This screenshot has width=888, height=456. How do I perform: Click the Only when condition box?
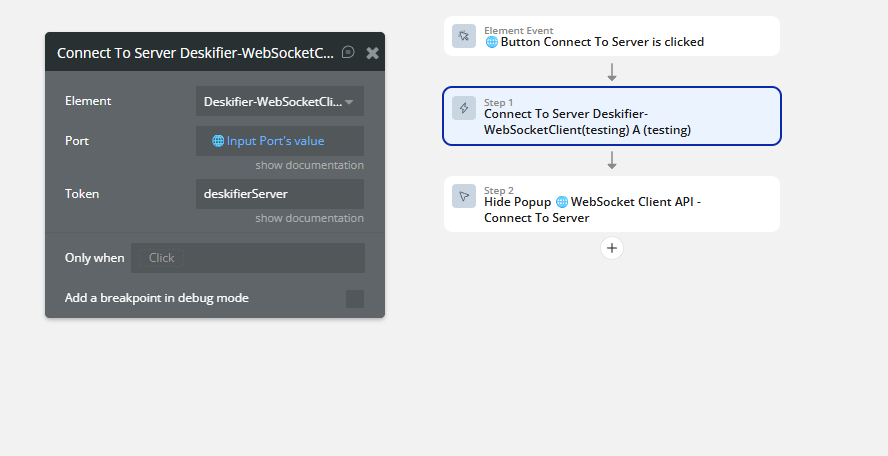(248, 258)
